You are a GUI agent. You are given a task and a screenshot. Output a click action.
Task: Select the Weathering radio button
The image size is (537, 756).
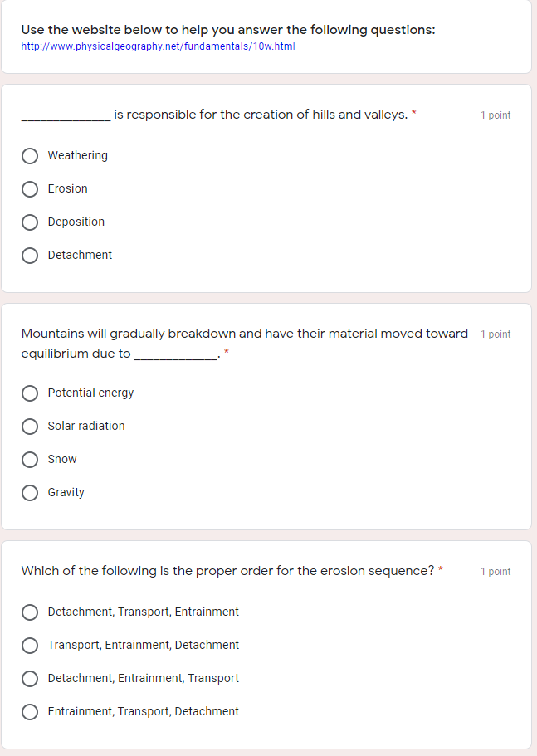coord(30,156)
